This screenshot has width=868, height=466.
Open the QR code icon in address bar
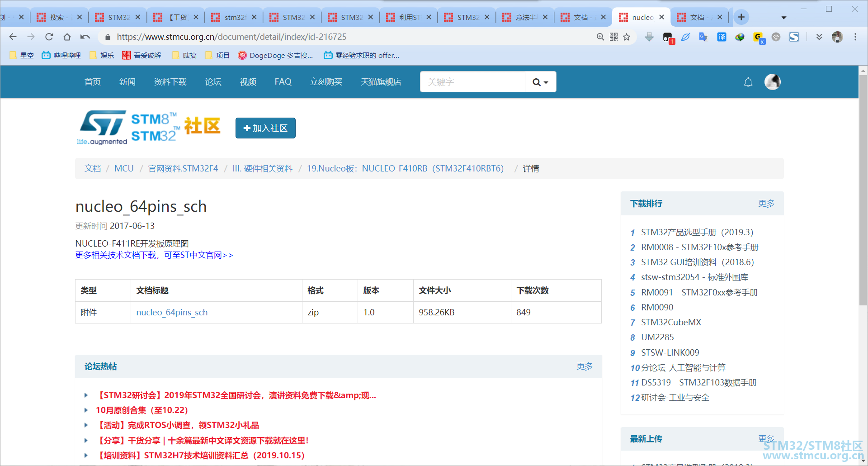point(613,37)
